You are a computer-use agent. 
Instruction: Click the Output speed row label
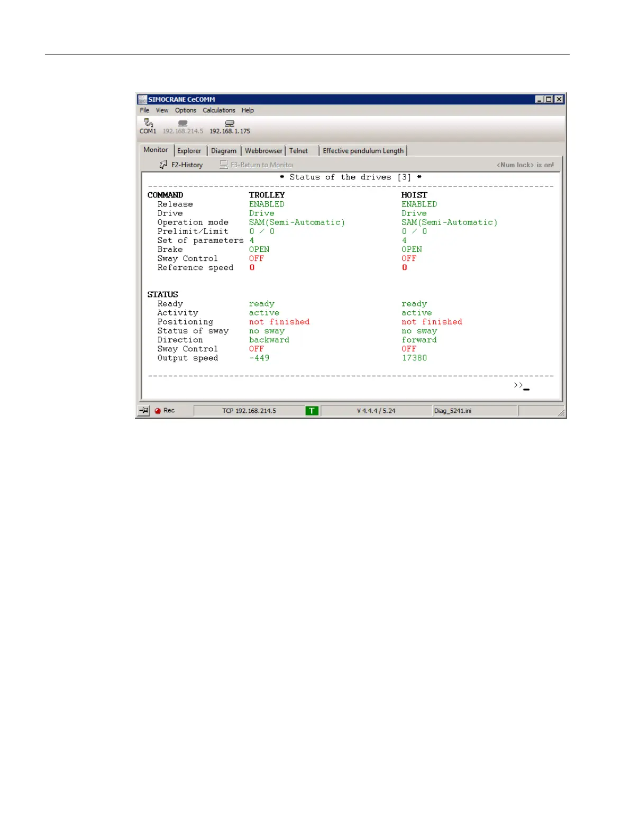188,358
